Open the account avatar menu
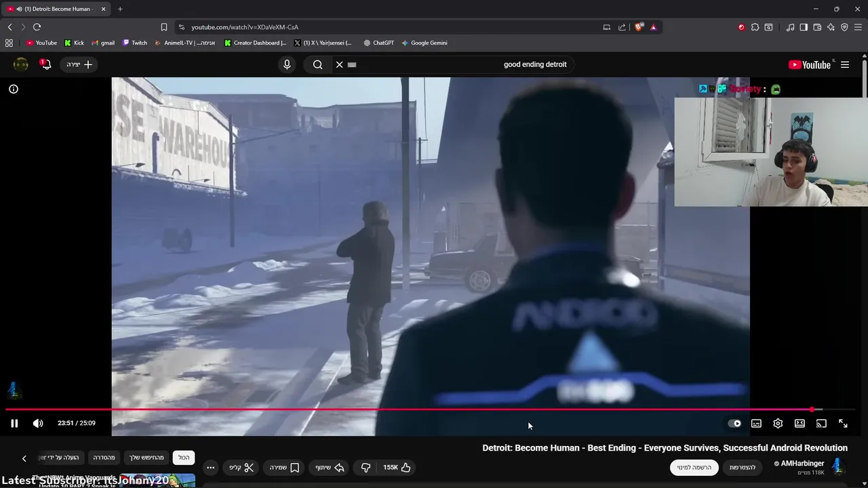868x488 pixels. coord(21,64)
